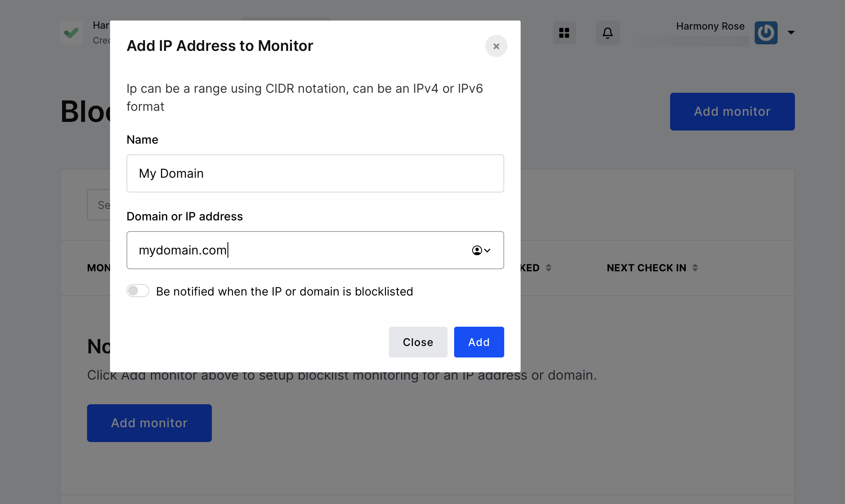
Task: Sort by Next Check In column
Action: tap(695, 268)
